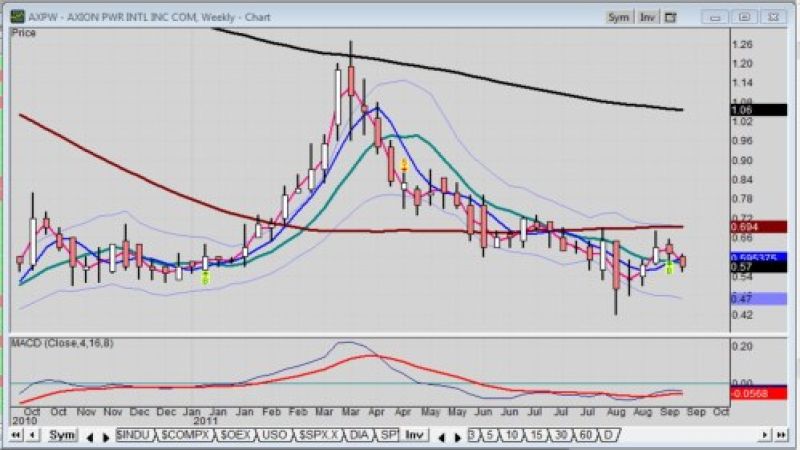The image size is (800, 450).
Task: Switch to the $SPX.X symbol tab
Action: click(318, 435)
